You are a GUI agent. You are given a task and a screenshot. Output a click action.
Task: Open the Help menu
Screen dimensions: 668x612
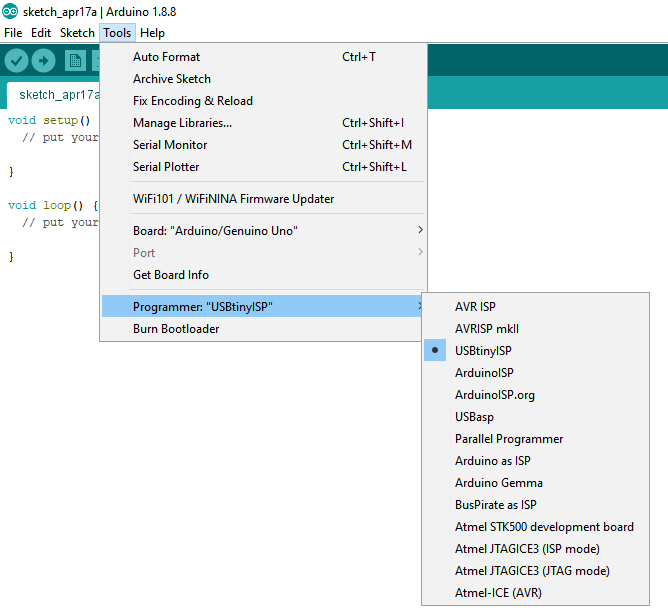point(152,33)
